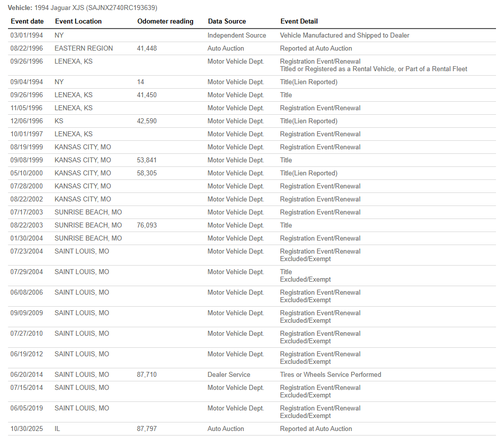The height and width of the screenshot is (436, 500).
Task: Select the 41,448 odometer reading
Action: [x=147, y=48]
